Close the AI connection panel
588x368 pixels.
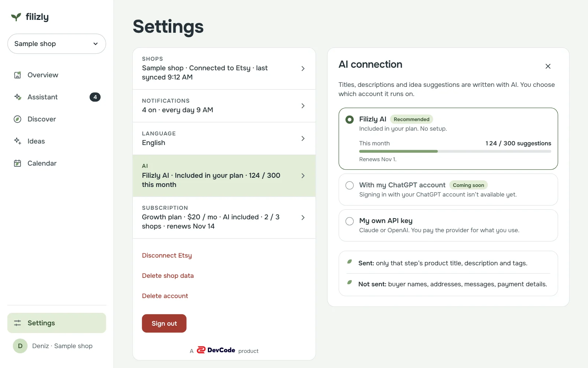(x=548, y=66)
